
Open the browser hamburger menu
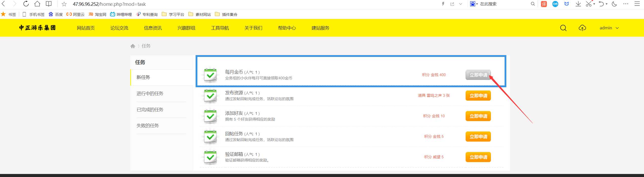637,4
